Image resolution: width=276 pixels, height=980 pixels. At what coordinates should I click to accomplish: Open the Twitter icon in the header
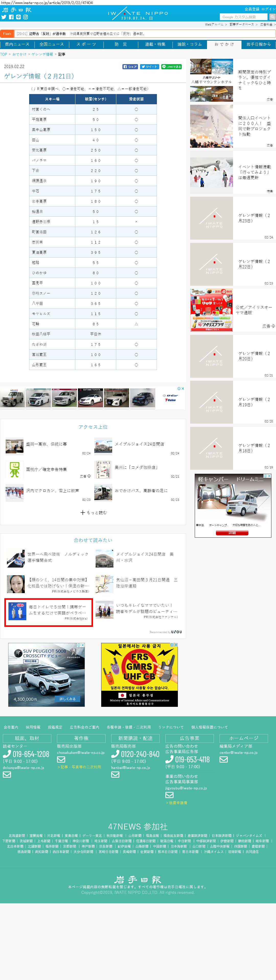click(x=4, y=17)
